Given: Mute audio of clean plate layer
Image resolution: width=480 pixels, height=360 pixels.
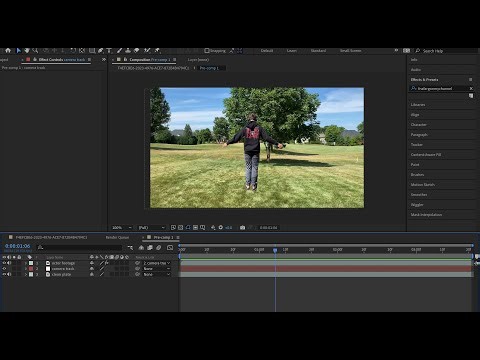Looking at the screenshot, I should pyautogui.click(x=9, y=274).
